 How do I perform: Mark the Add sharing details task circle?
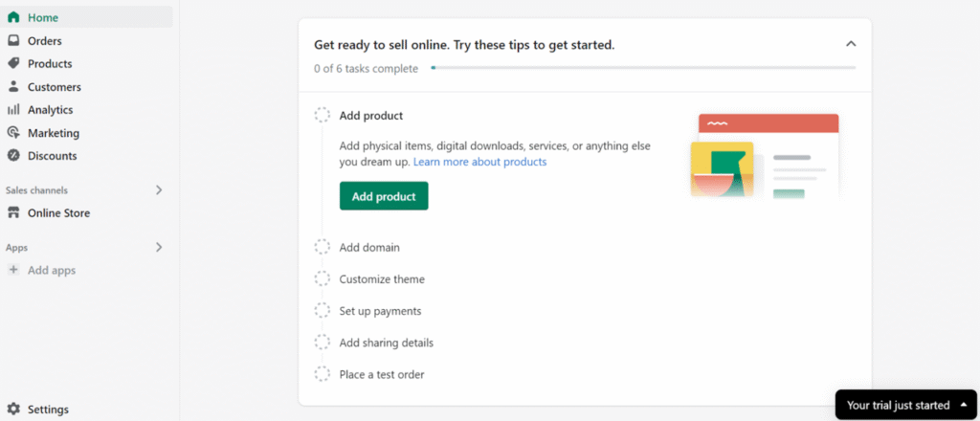click(323, 343)
